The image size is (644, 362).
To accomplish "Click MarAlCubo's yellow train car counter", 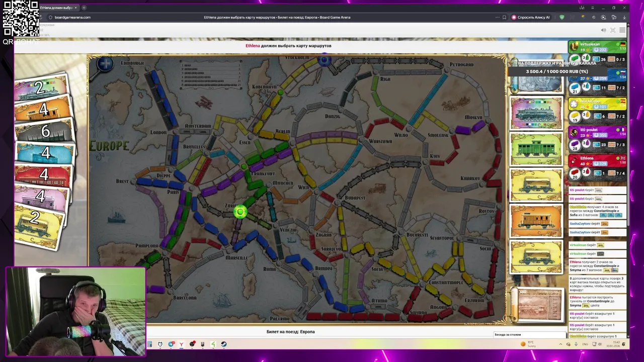I will [x=575, y=116].
